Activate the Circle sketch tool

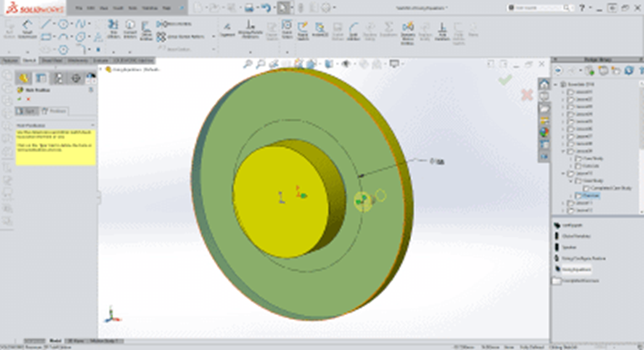click(x=62, y=24)
